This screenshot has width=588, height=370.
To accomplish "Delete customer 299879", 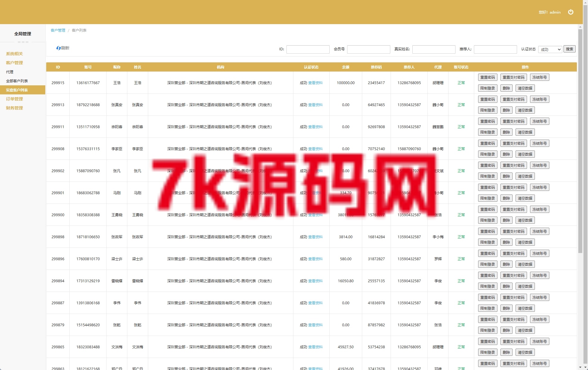I will [506, 330].
